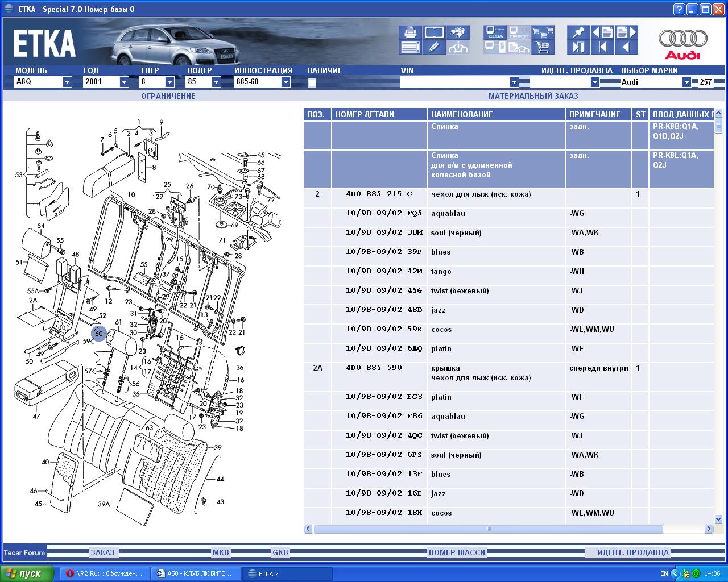
Task: Click the single shopping cart icon
Action: coord(543,47)
